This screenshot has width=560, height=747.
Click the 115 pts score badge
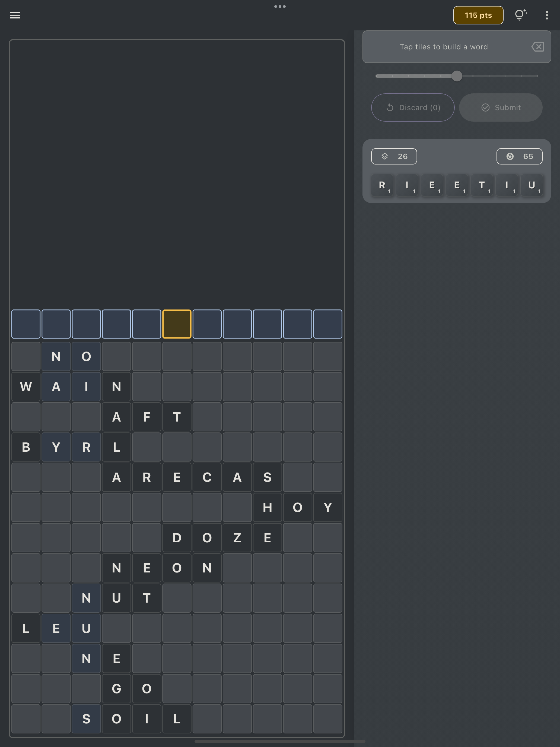(478, 15)
